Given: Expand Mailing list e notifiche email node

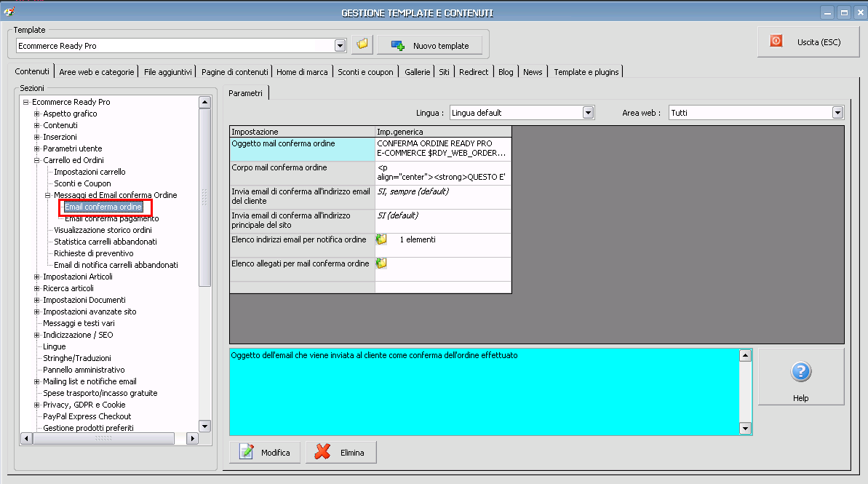Looking at the screenshot, I should (36, 381).
